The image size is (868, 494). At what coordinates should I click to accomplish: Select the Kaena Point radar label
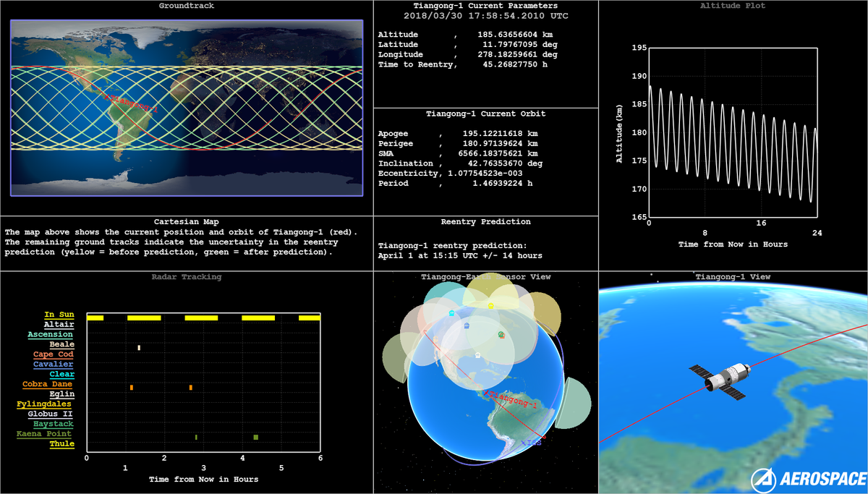point(45,434)
